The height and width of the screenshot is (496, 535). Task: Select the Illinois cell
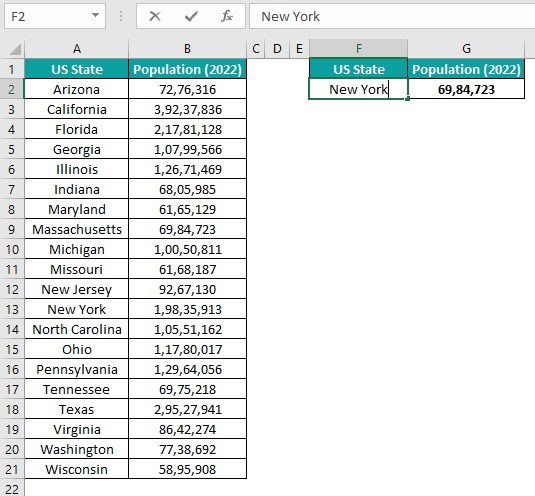(x=77, y=169)
